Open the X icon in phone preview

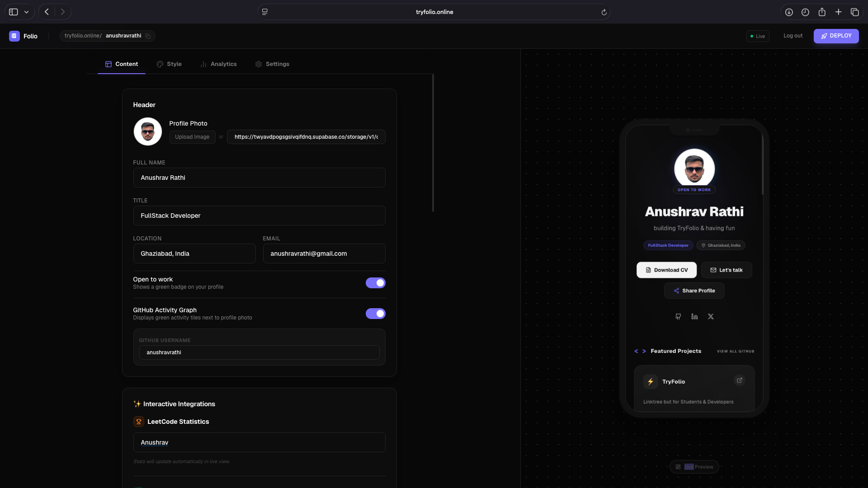point(711,317)
